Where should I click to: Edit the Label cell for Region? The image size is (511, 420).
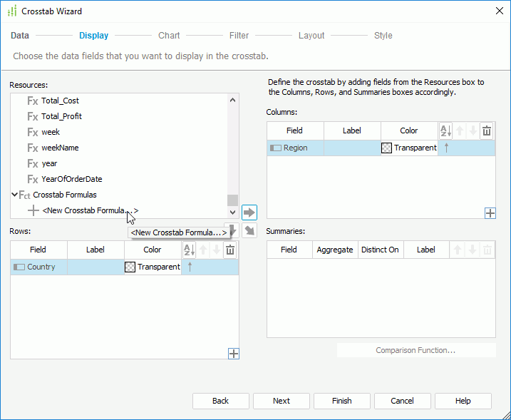click(352, 148)
